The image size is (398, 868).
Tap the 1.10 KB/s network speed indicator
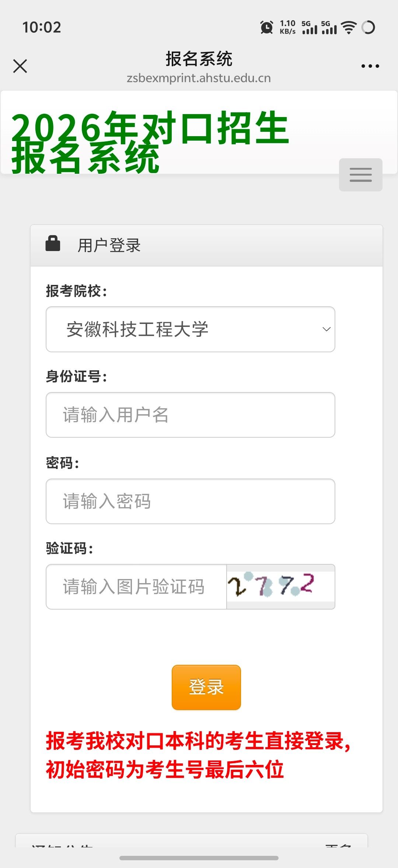click(287, 27)
